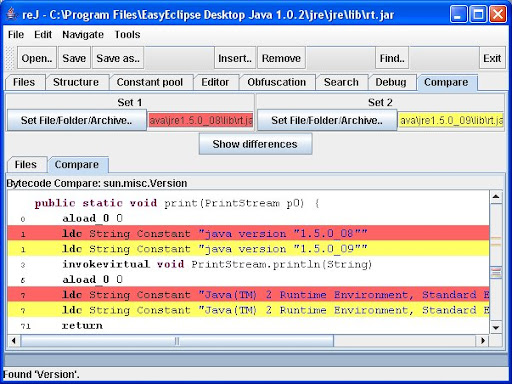512x384 pixels.
Task: Click Set File/Folder/Archive.. for Set 1
Action: tap(76, 120)
